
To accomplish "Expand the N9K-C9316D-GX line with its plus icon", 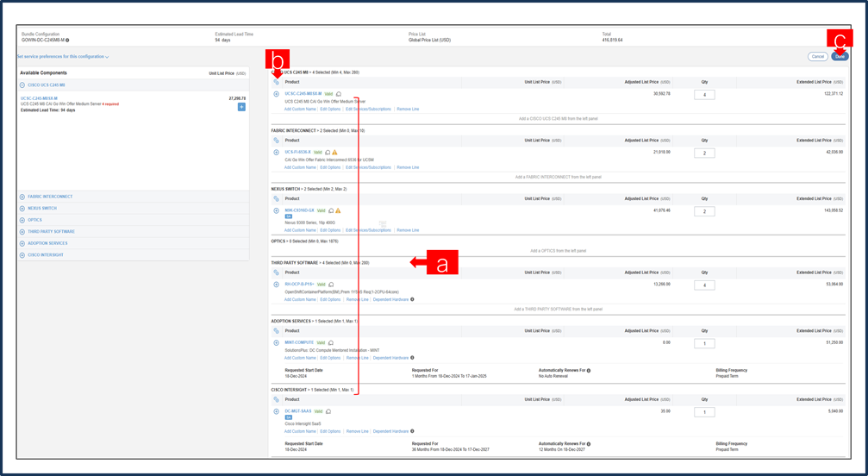I will click(x=276, y=211).
